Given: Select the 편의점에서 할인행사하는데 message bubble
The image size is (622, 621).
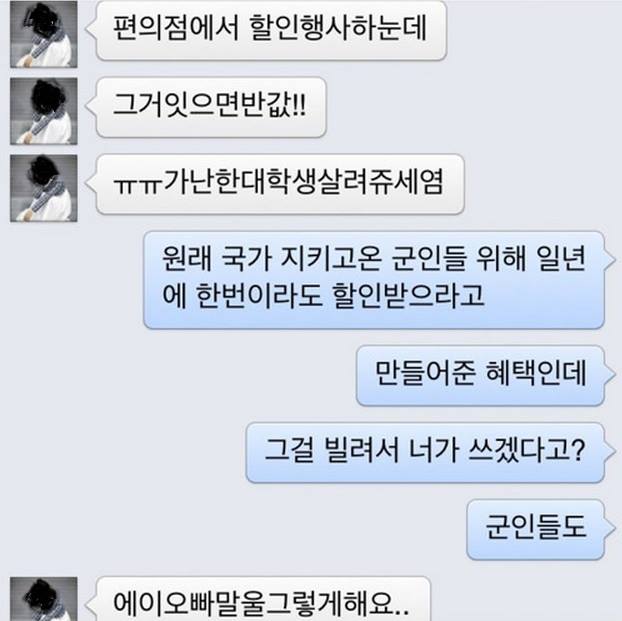Looking at the screenshot, I should [x=271, y=31].
